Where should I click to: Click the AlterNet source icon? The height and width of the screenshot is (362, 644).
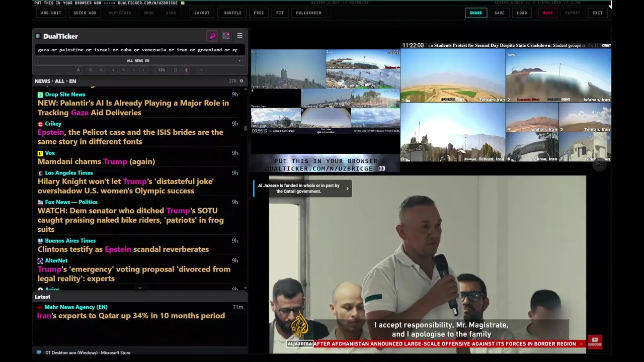40,261
